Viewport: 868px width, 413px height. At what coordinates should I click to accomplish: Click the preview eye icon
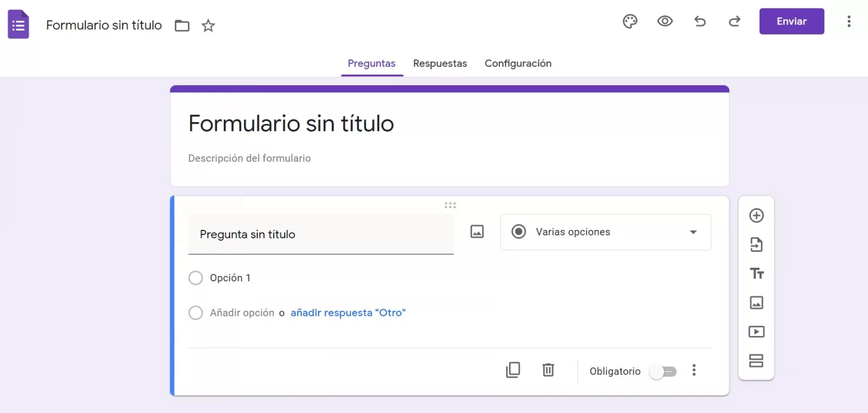point(665,21)
